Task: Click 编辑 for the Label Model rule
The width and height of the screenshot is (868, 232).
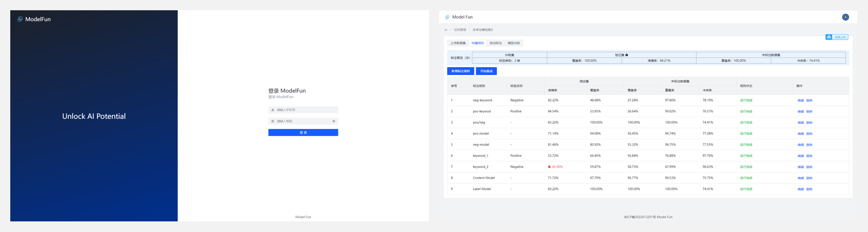Action: point(800,189)
